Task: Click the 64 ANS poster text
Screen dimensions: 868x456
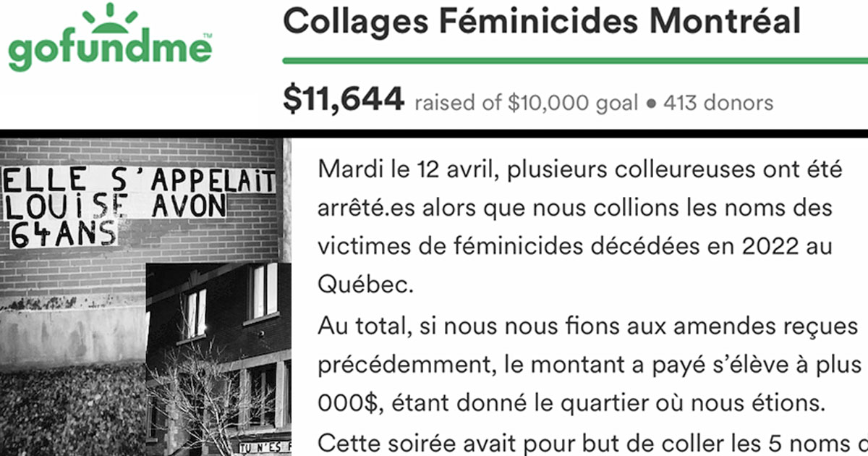Action: click(62, 233)
